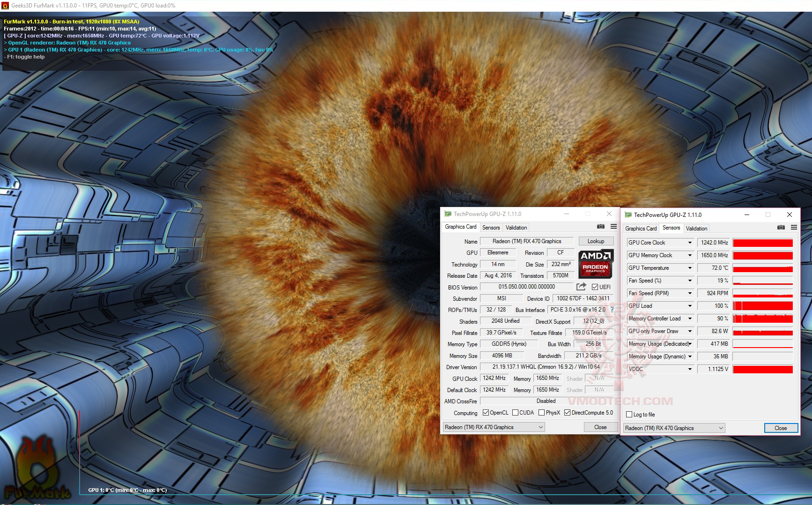
Task: Click the Fan Speed (RPM) history graph
Action: point(763,293)
